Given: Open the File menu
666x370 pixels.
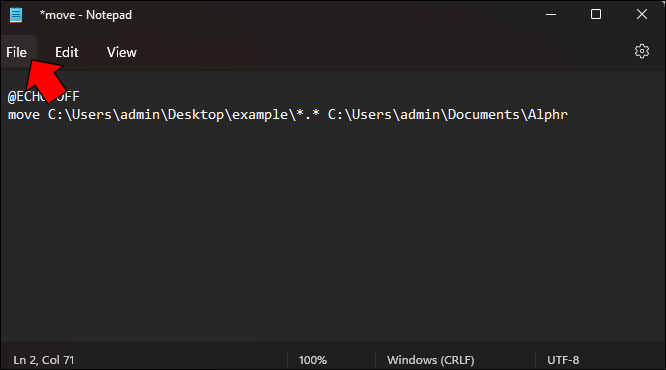Looking at the screenshot, I should (x=17, y=52).
